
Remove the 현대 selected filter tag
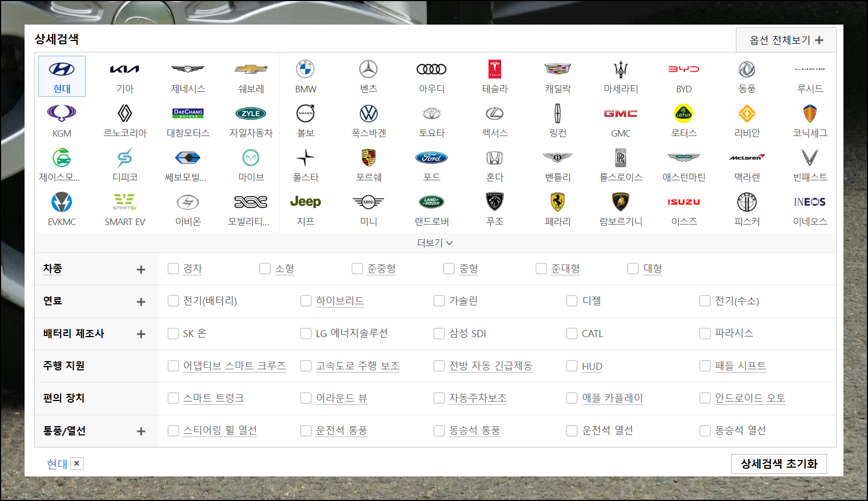pos(77,464)
